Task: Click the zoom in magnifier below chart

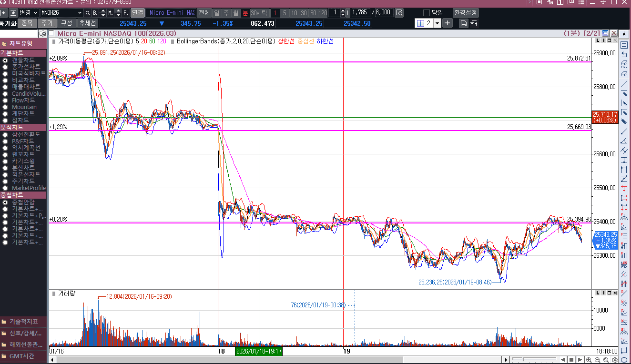Action: click(589, 360)
